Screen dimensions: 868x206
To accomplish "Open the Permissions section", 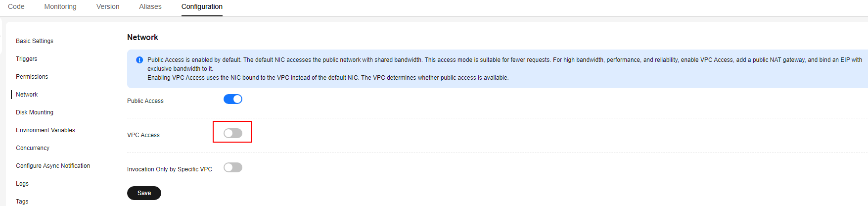I will [x=32, y=77].
